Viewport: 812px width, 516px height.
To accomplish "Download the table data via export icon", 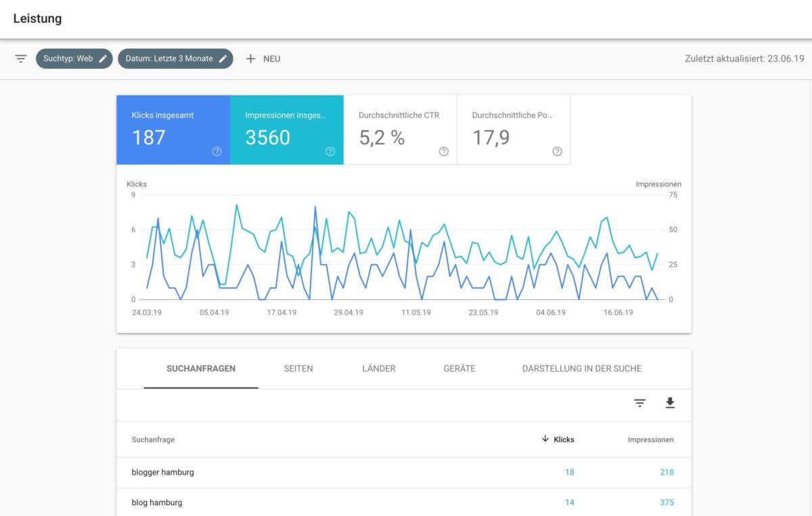I will pos(670,404).
